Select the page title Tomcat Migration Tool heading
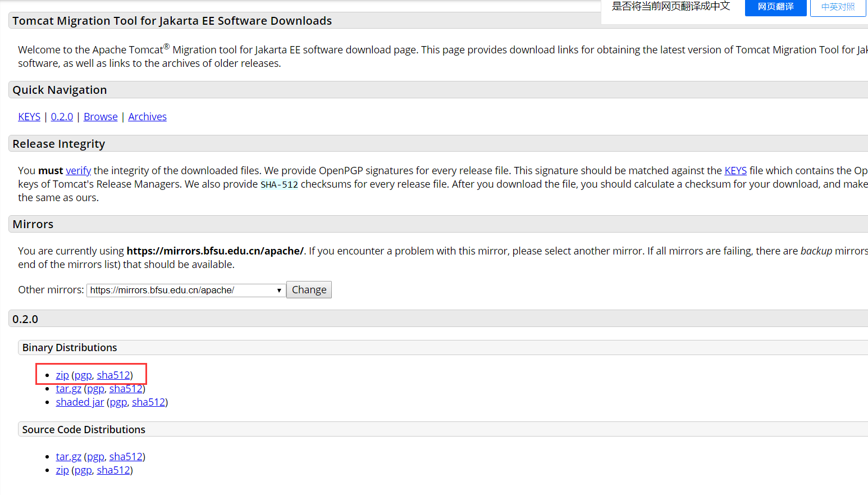 coord(172,21)
